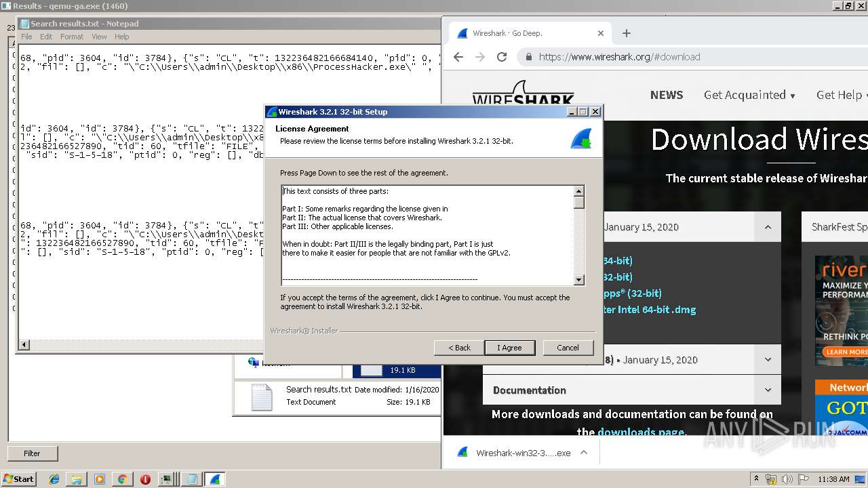Viewport: 868px width, 488px height.
Task: Open the Edit menu in Notepad
Action: click(x=46, y=37)
